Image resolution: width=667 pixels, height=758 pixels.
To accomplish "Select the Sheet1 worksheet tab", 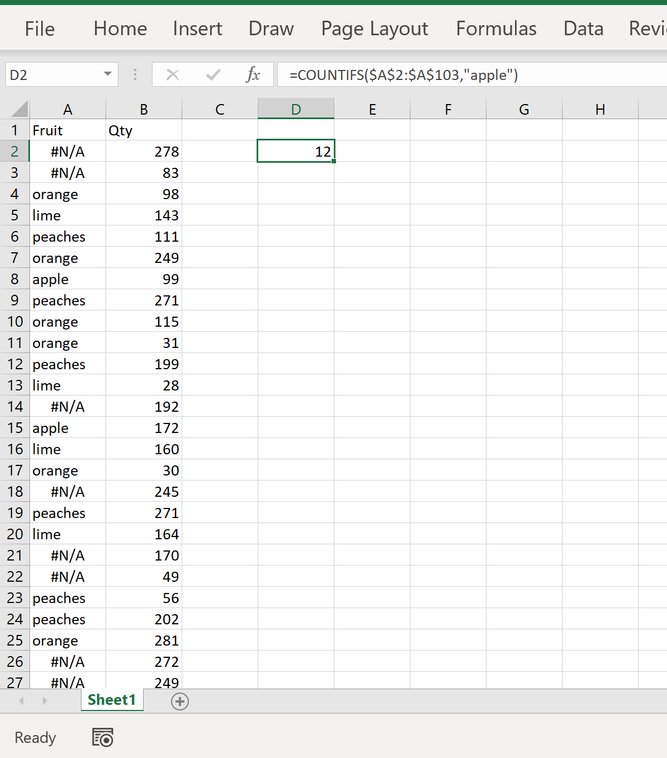I will [x=112, y=700].
